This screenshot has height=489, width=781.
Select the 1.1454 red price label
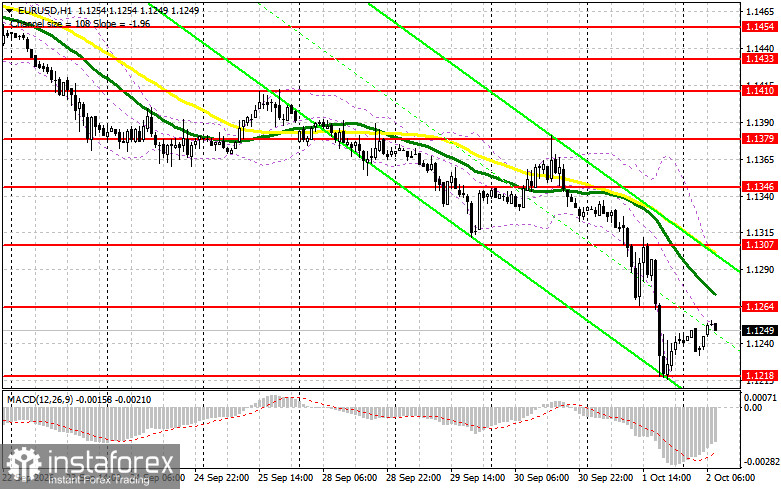tap(759, 27)
